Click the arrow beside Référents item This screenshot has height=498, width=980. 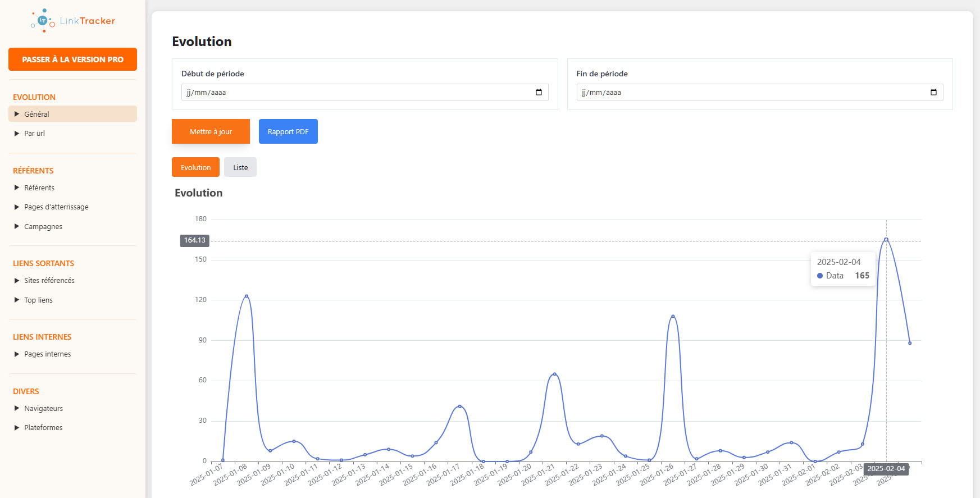[x=17, y=188]
